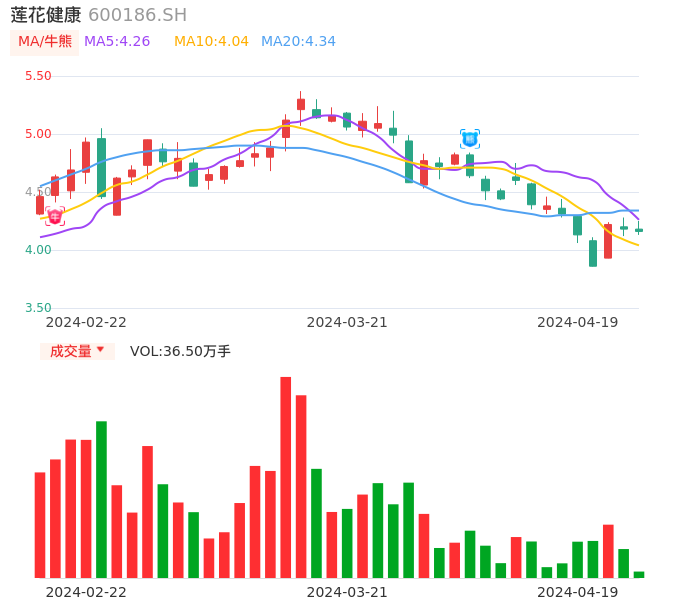Image resolution: width=686 pixels, height=606 pixels.
Task: Click the MA5:4.26 legend label
Action: click(117, 42)
